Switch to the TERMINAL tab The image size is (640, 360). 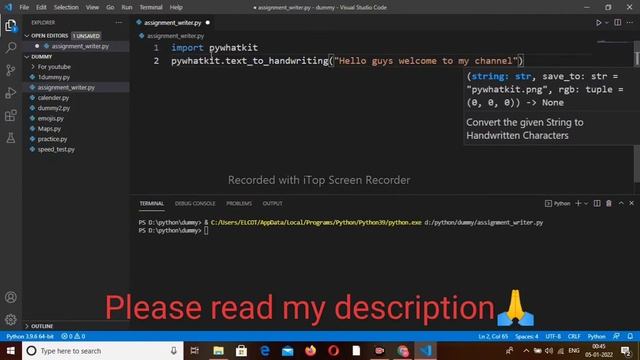(x=151, y=203)
